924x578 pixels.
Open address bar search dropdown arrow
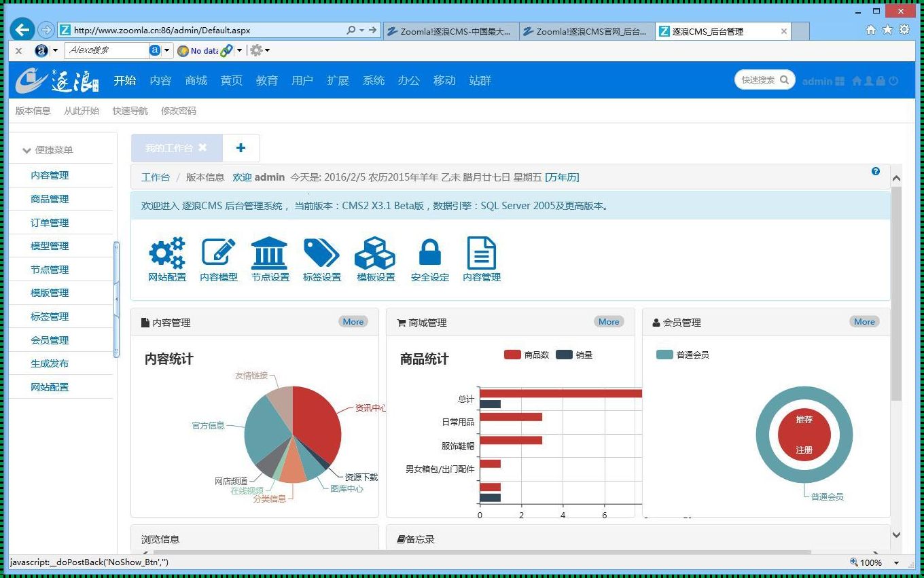coord(362,31)
